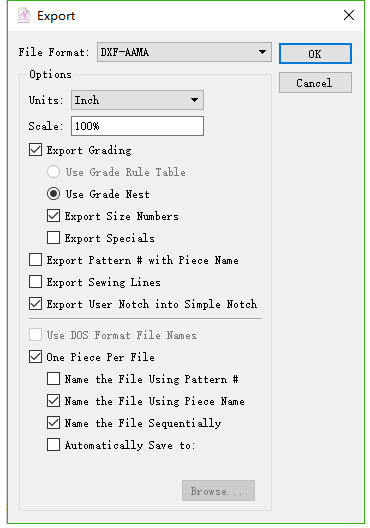Image resolution: width=370 pixels, height=528 pixels.
Task: Click the Export dialog title icon
Action: pyautogui.click(x=24, y=16)
